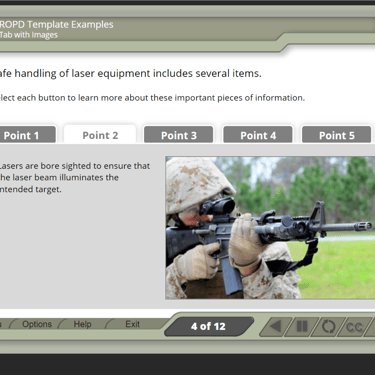
Task: Click the text about bore sighted lasers
Action: (x=75, y=177)
